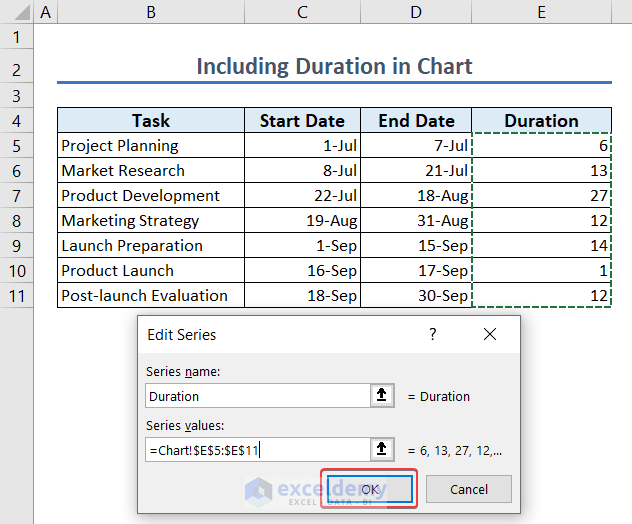Select the Start Date header cell
Screen dimensions: 632x524
point(302,121)
